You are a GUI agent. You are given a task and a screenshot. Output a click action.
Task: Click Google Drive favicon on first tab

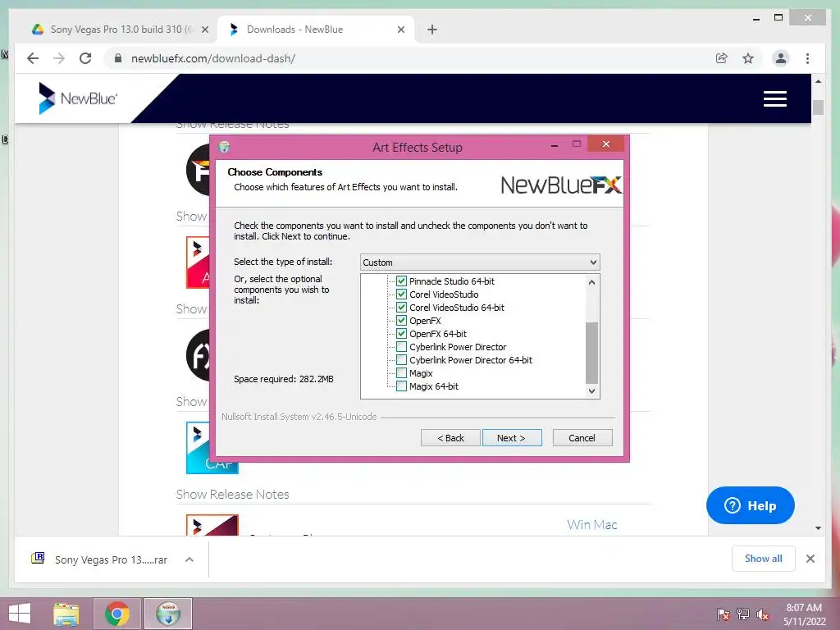(38, 30)
